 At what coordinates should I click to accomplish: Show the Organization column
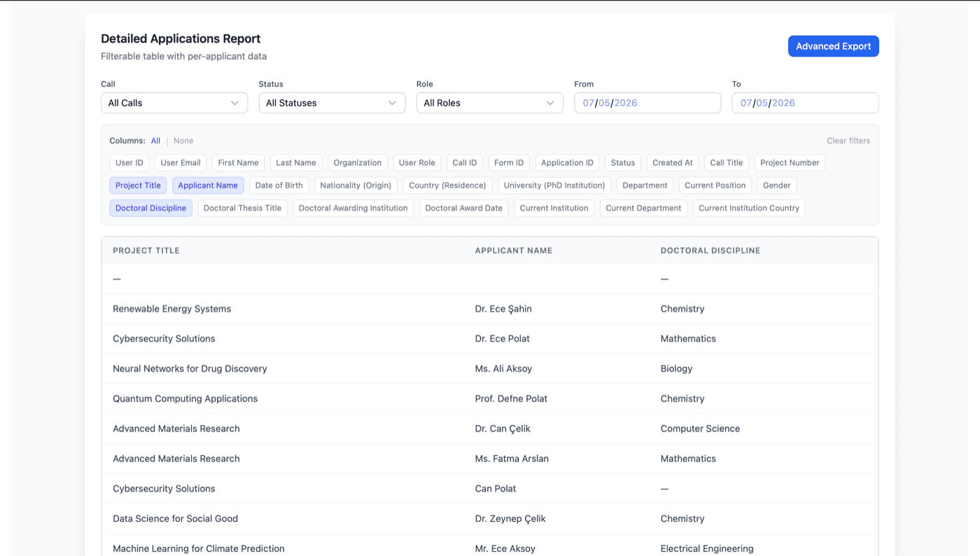tap(358, 162)
